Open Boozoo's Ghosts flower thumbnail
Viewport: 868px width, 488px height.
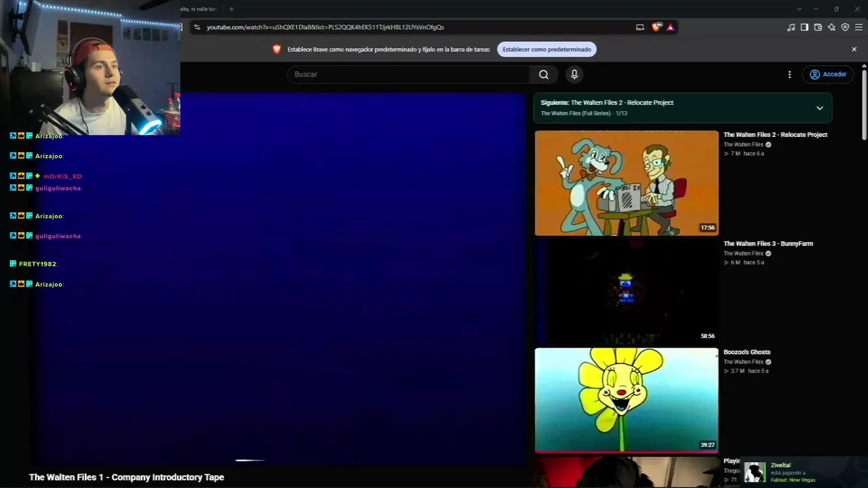pos(627,400)
